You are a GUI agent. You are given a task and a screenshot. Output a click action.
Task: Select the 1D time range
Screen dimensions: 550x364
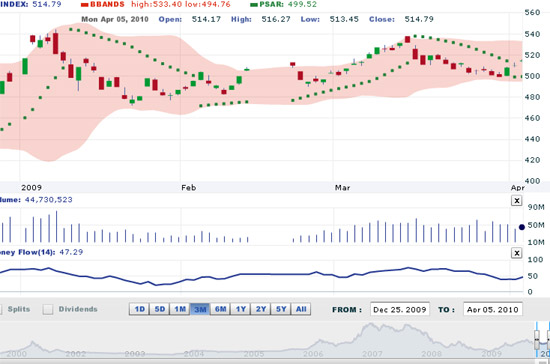[x=140, y=309]
